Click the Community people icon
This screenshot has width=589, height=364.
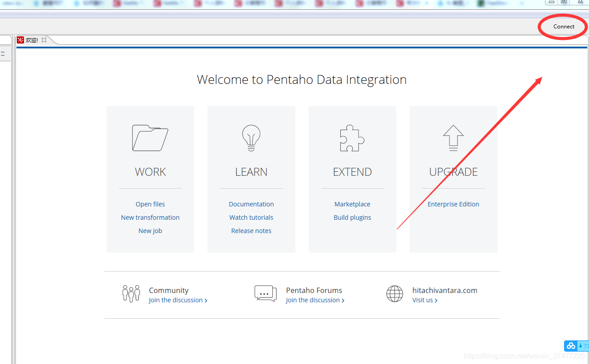(131, 294)
